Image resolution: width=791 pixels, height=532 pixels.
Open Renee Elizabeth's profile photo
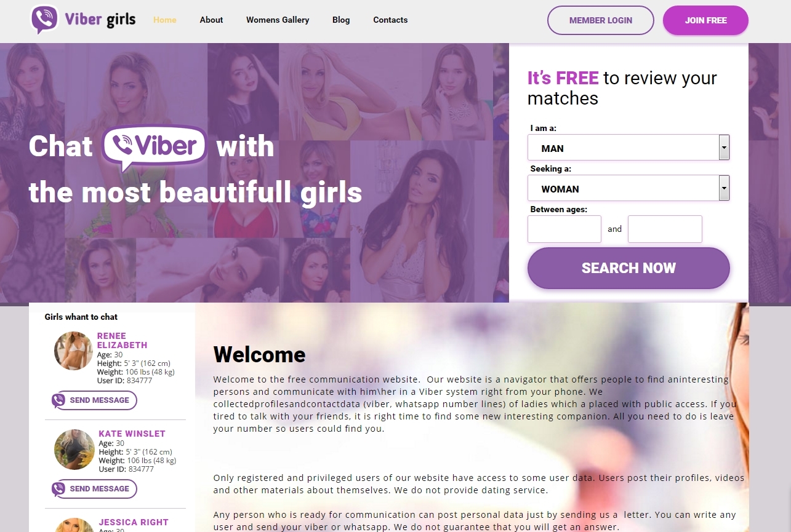pyautogui.click(x=74, y=351)
